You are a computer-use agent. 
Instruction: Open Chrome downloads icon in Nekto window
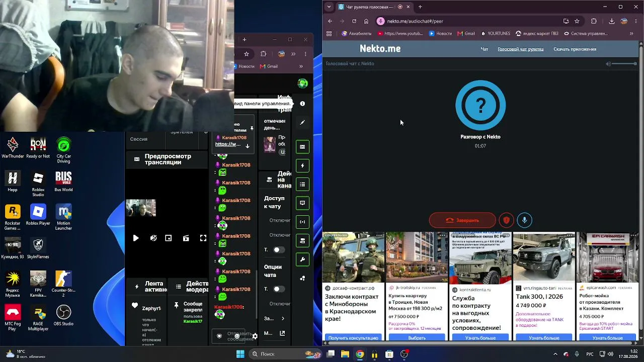click(x=612, y=21)
